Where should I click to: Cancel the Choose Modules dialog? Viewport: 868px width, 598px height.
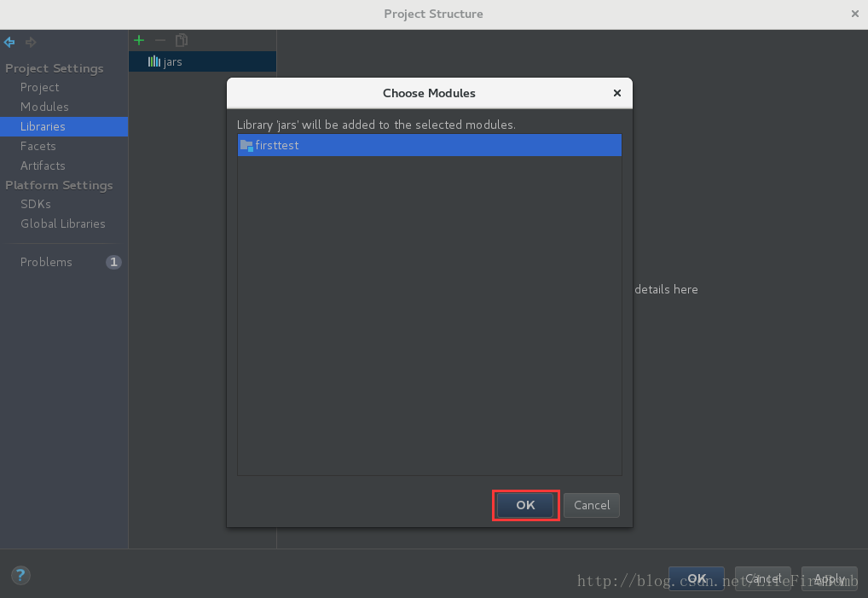[592, 505]
